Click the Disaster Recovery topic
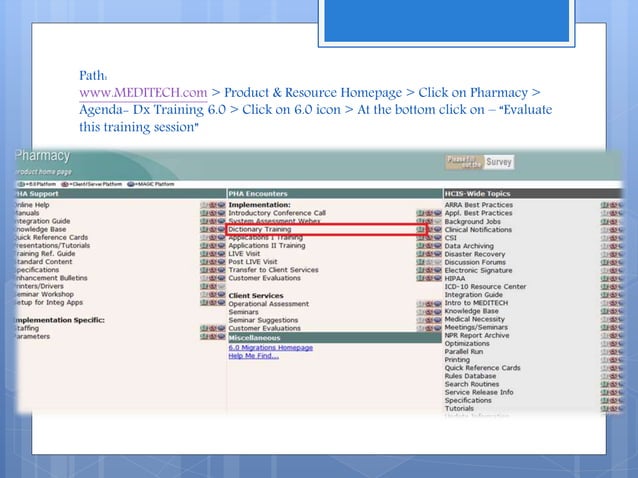 (x=474, y=254)
